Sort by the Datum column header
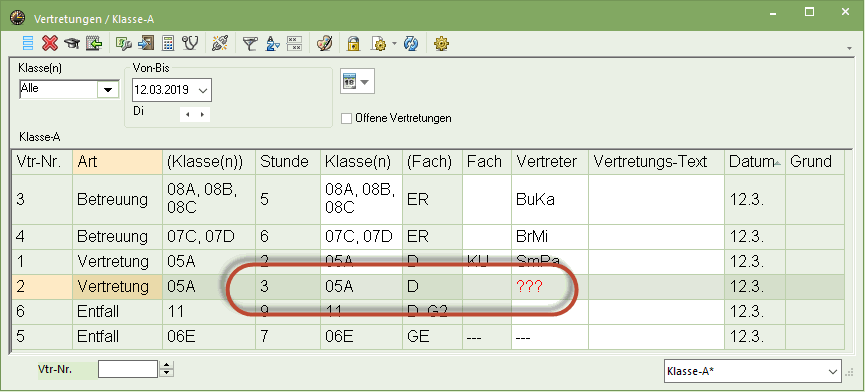865x392 pixels. 755,162
